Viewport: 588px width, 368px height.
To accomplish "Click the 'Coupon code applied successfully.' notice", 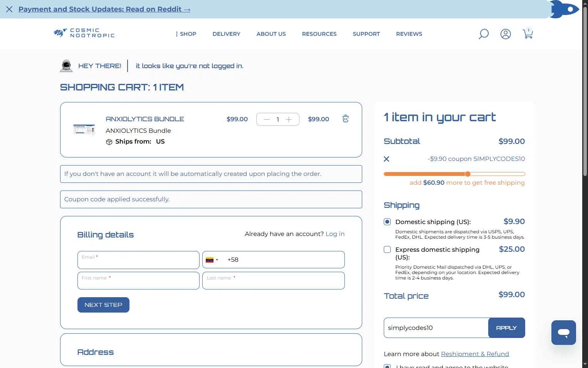I will point(211,199).
